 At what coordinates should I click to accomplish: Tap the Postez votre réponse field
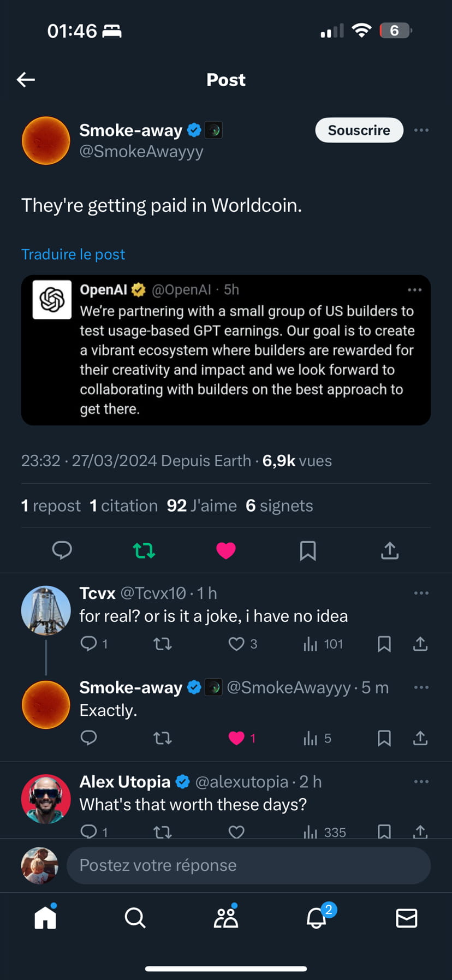point(248,865)
